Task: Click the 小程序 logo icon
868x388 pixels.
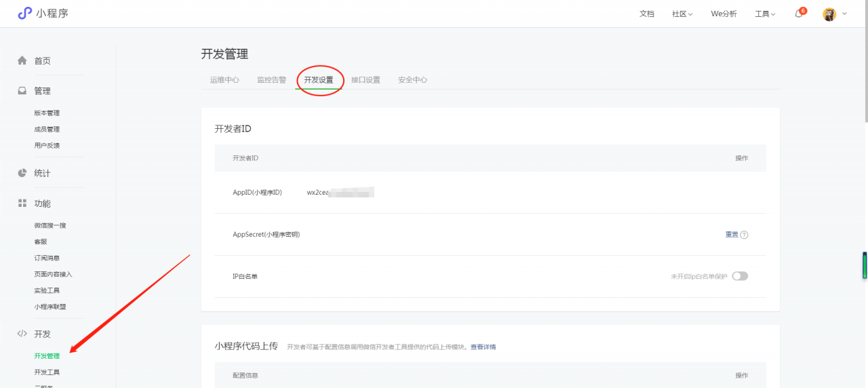Action: point(24,14)
